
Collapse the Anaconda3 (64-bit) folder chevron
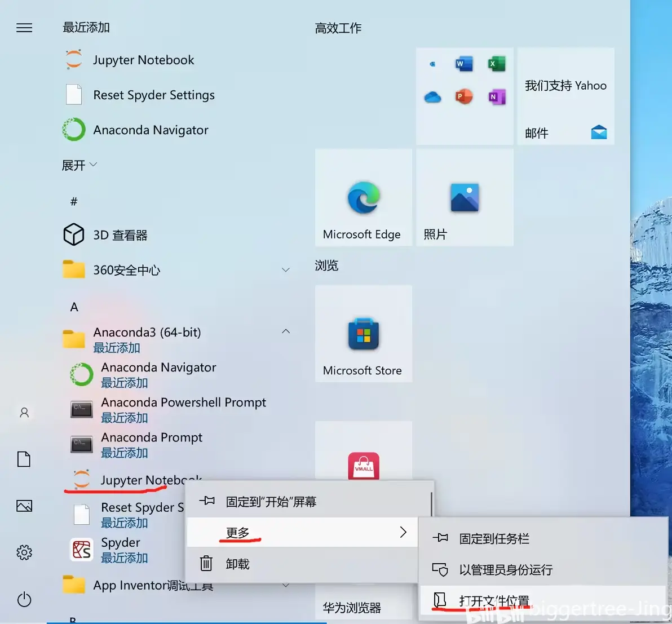click(x=285, y=331)
